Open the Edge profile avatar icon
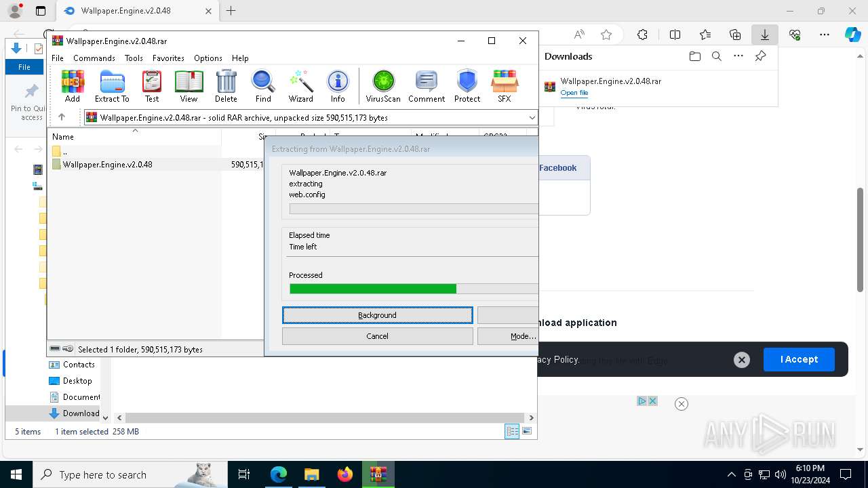This screenshot has width=868, height=488. (x=14, y=11)
